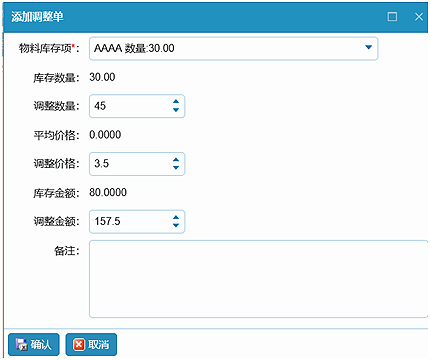Click the 平均价格 label
The width and height of the screenshot is (430, 360).
coord(57,135)
